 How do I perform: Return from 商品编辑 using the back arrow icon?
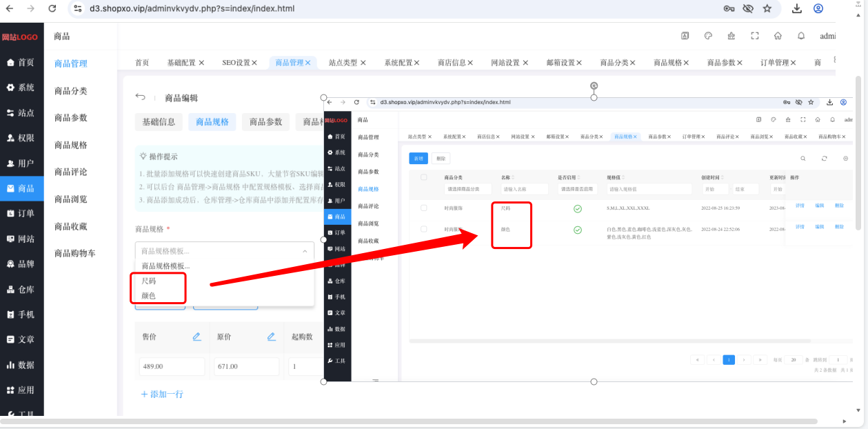(x=141, y=97)
